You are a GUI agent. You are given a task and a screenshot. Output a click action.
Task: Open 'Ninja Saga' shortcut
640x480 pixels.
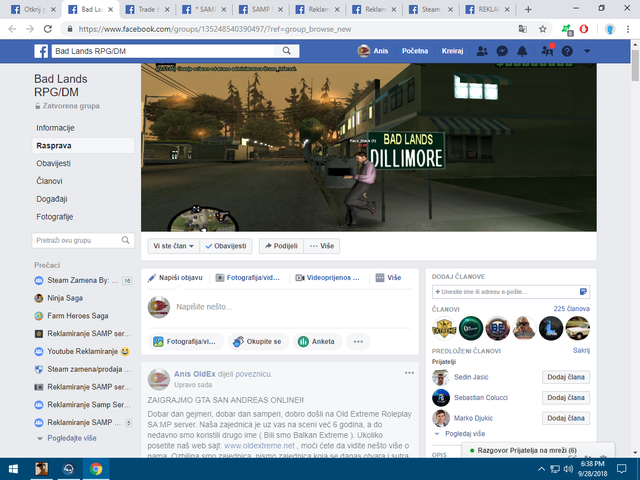[x=58, y=298]
